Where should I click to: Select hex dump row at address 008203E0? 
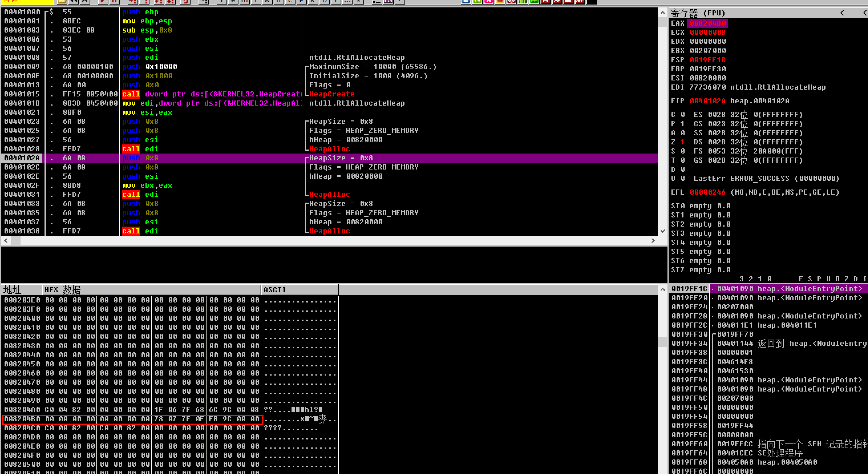[x=170, y=300]
